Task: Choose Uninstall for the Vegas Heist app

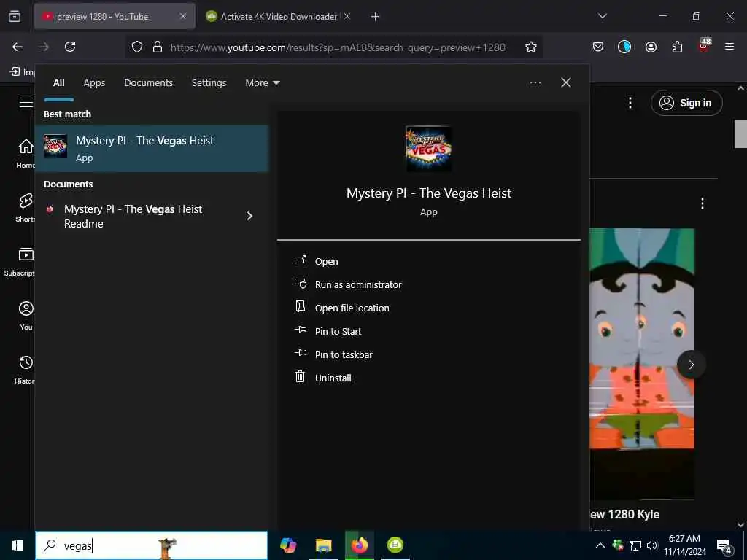Action: (333, 378)
